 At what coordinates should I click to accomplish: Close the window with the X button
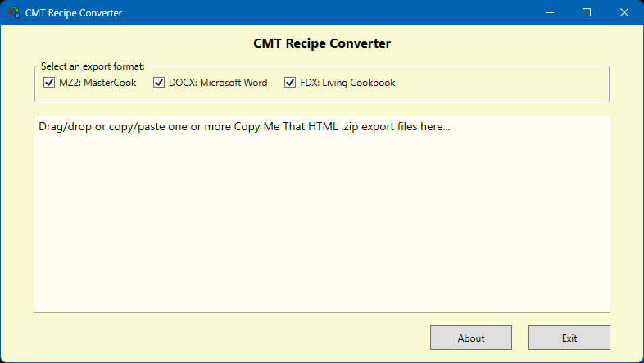point(624,13)
